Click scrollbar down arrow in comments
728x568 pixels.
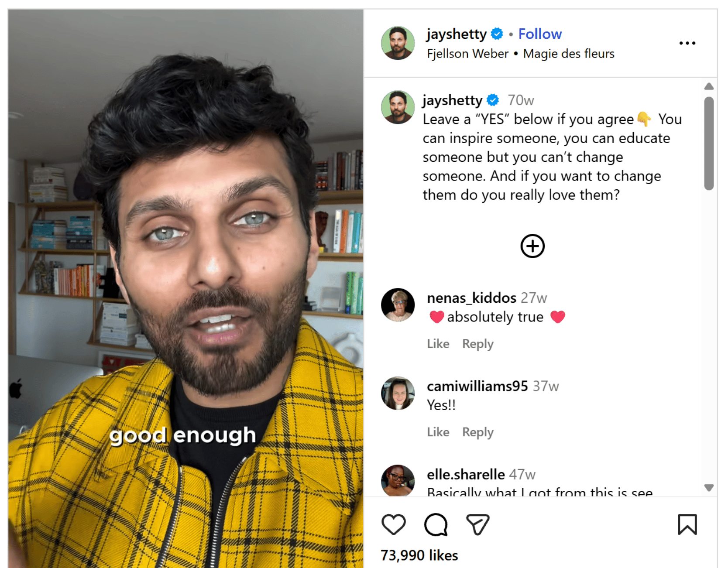(x=709, y=488)
